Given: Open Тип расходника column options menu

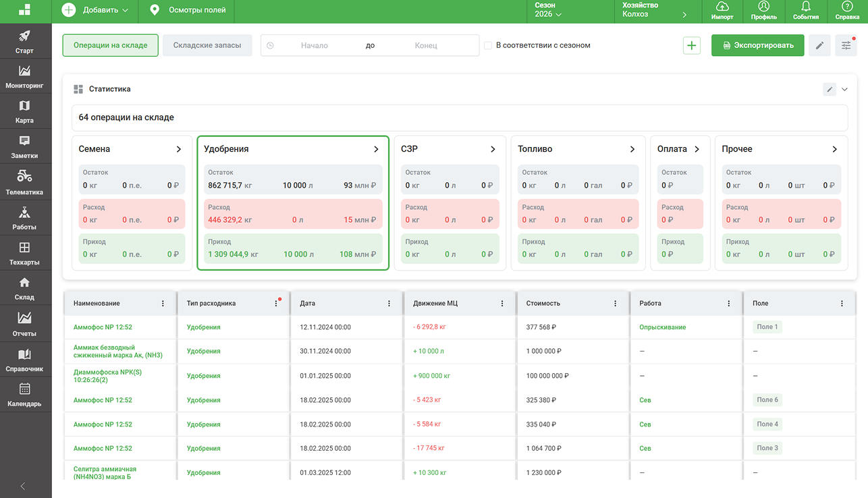Looking at the screenshot, I should click(276, 304).
